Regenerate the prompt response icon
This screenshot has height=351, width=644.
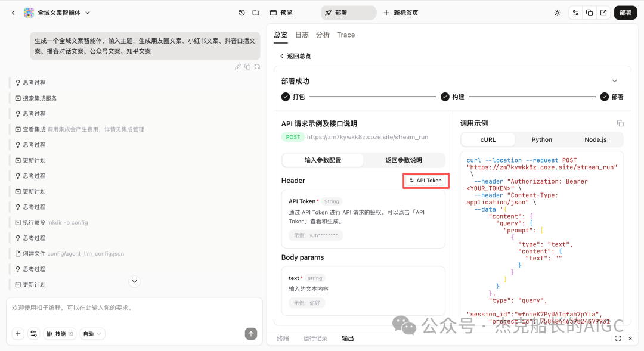tap(257, 67)
